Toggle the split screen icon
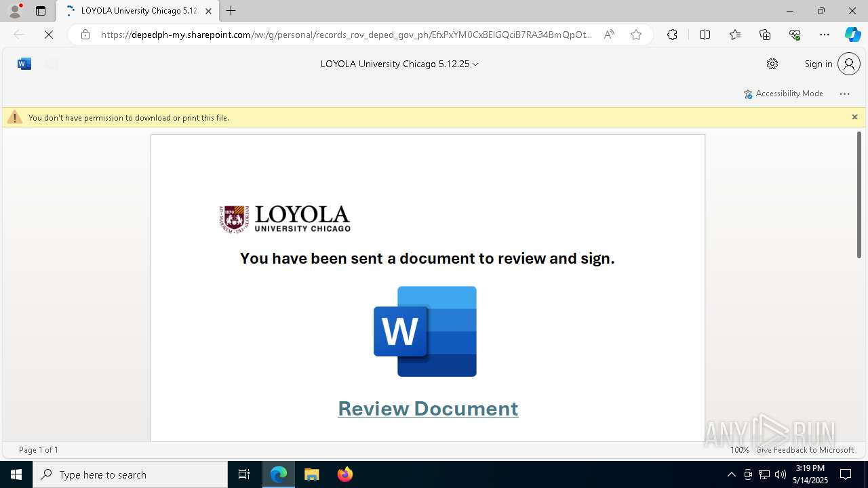868x488 pixels. pos(705,35)
